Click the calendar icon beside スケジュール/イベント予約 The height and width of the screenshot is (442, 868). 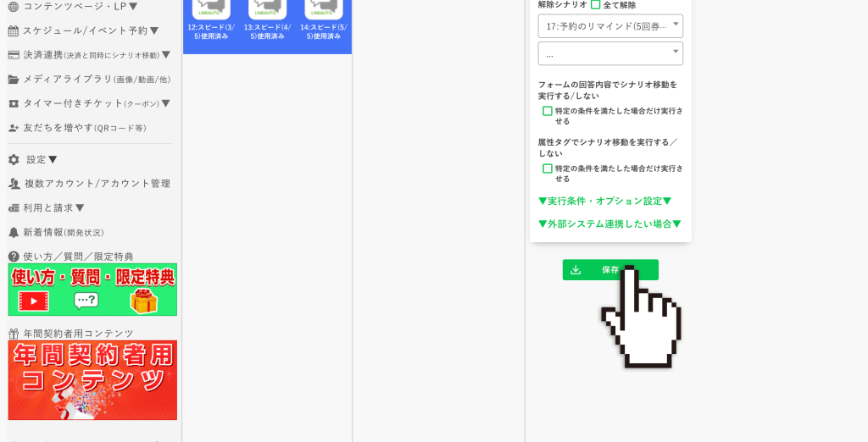[14, 31]
